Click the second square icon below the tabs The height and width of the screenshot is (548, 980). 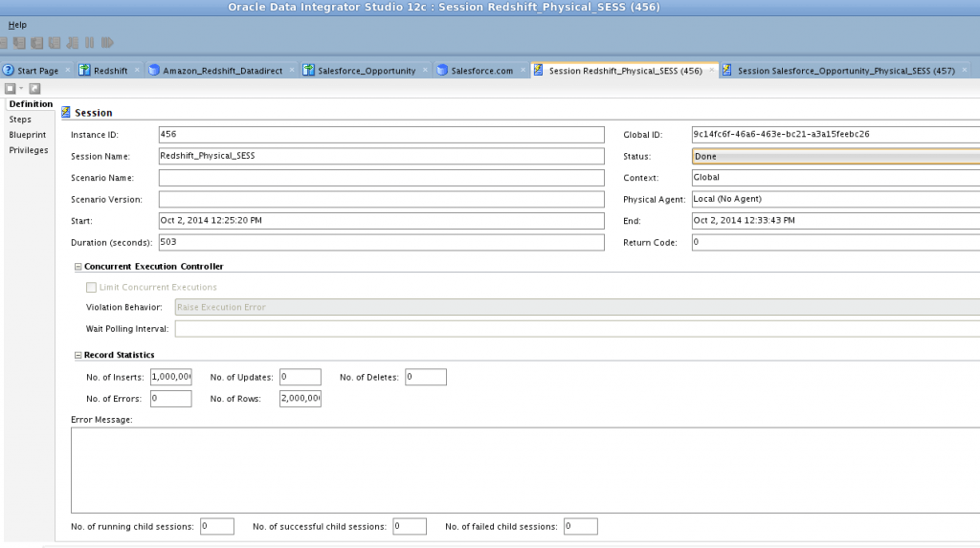click(34, 88)
